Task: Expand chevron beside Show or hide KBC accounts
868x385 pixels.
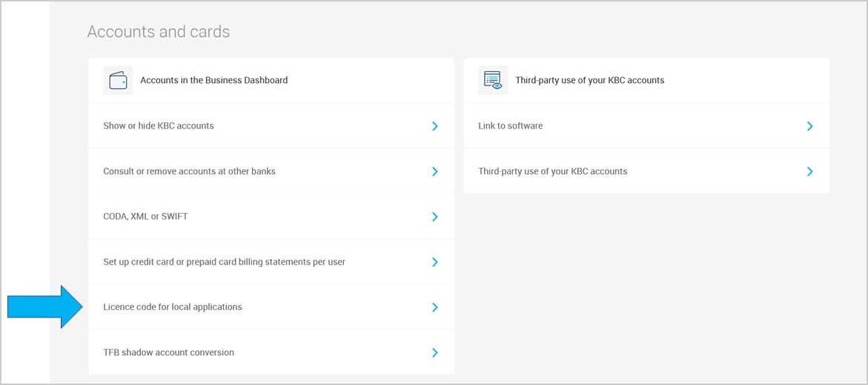Action: (x=434, y=126)
